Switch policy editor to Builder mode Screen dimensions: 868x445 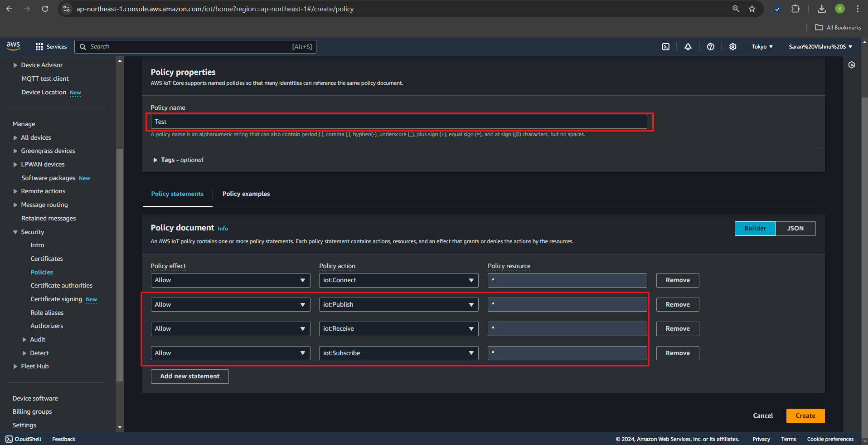click(755, 229)
